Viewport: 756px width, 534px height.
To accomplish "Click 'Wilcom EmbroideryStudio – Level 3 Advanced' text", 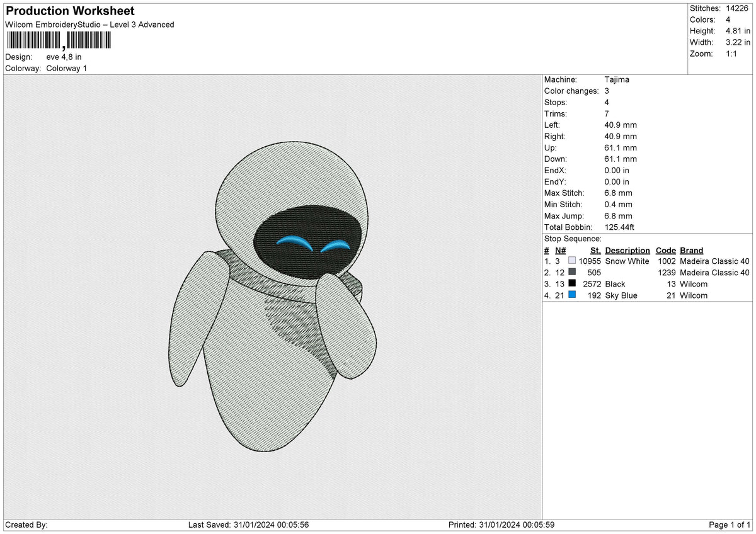I will (x=89, y=25).
